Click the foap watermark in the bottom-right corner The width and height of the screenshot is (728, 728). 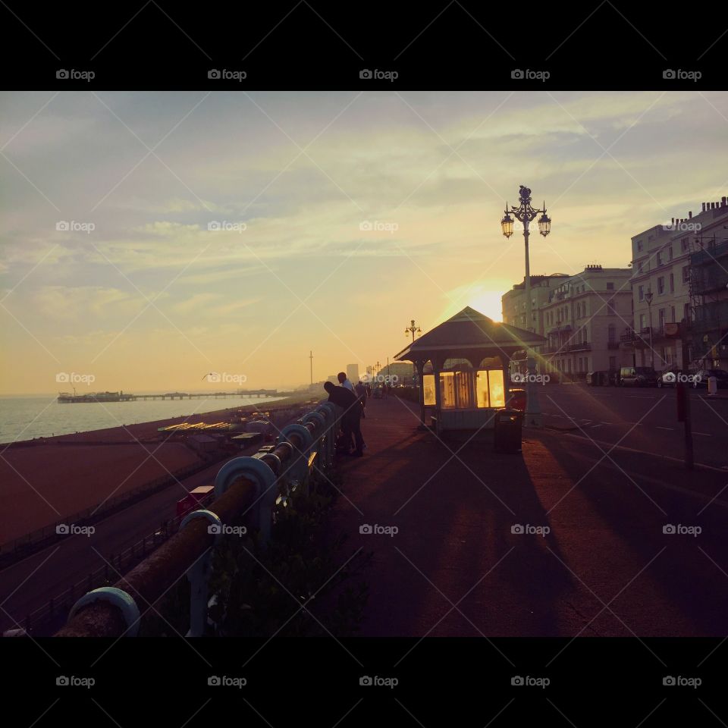pos(682,681)
